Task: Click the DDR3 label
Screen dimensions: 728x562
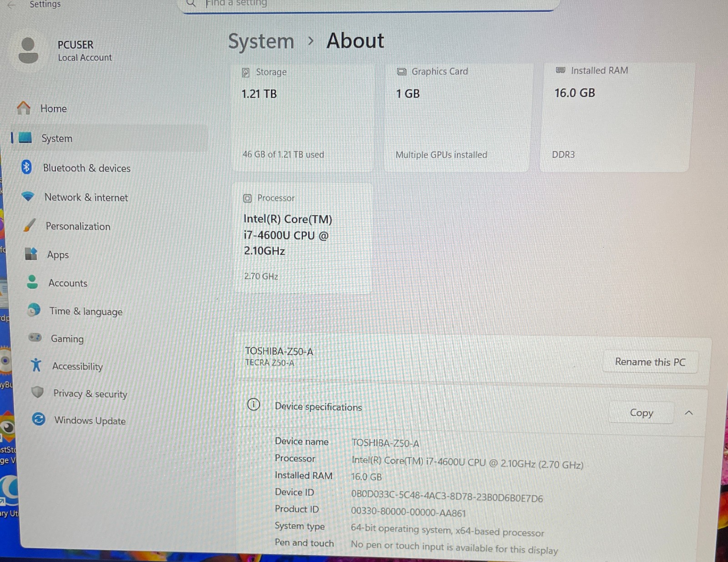Action: 563,154
